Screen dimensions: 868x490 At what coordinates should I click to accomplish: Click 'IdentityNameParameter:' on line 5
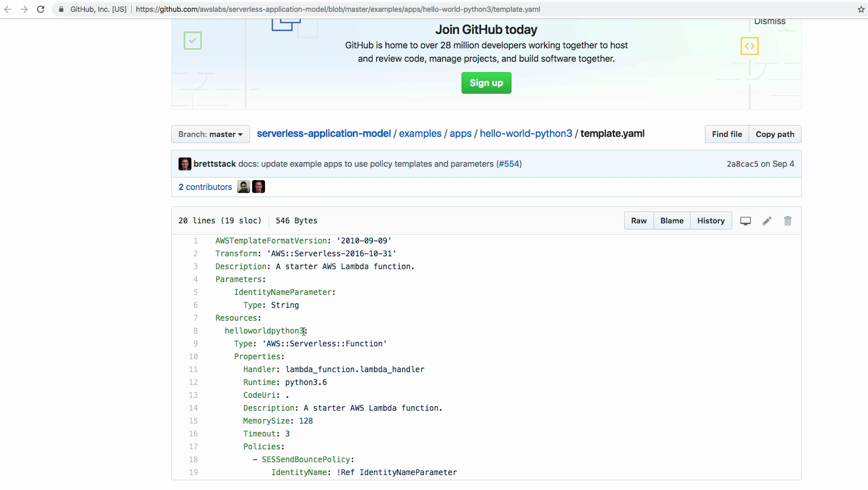point(285,292)
